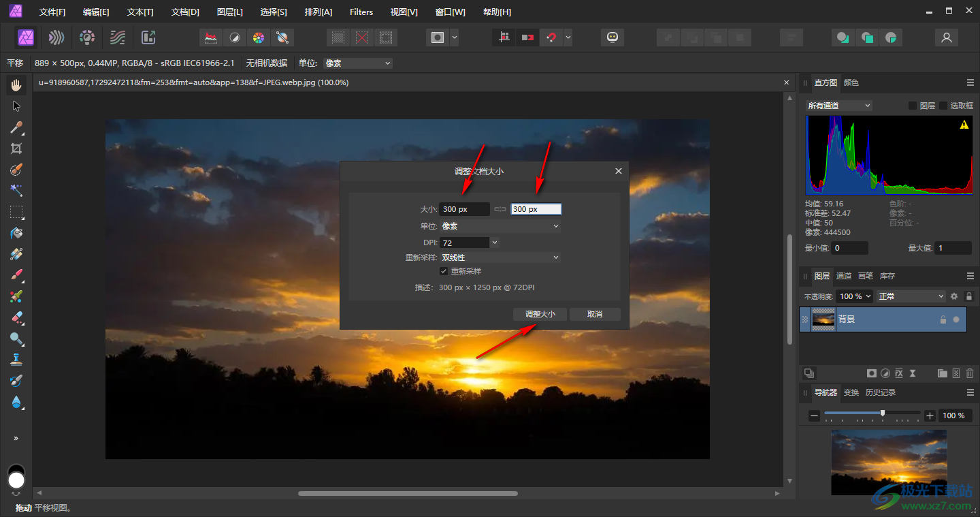Select the Crop tool in the toolbox
The height and width of the screenshot is (517, 980).
pyautogui.click(x=16, y=148)
